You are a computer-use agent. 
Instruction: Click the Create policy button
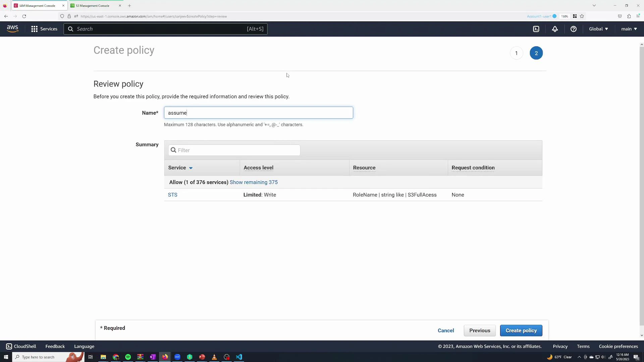pos(521,330)
